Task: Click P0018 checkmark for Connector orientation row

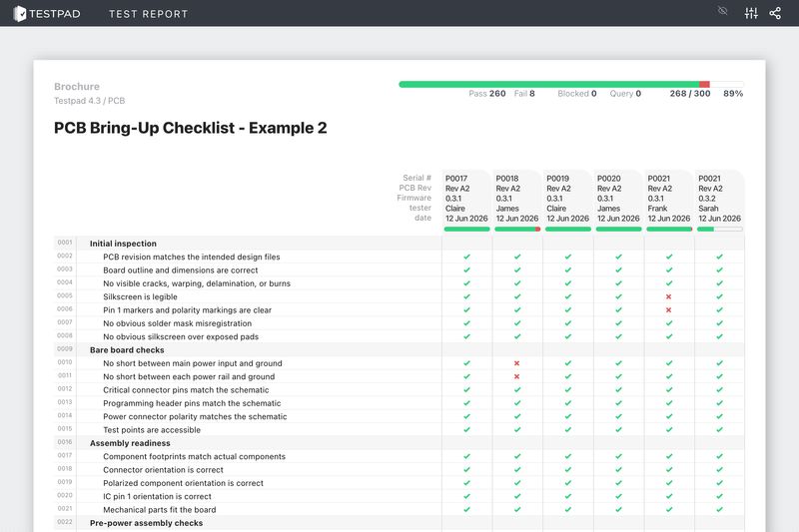Action: tap(517, 469)
